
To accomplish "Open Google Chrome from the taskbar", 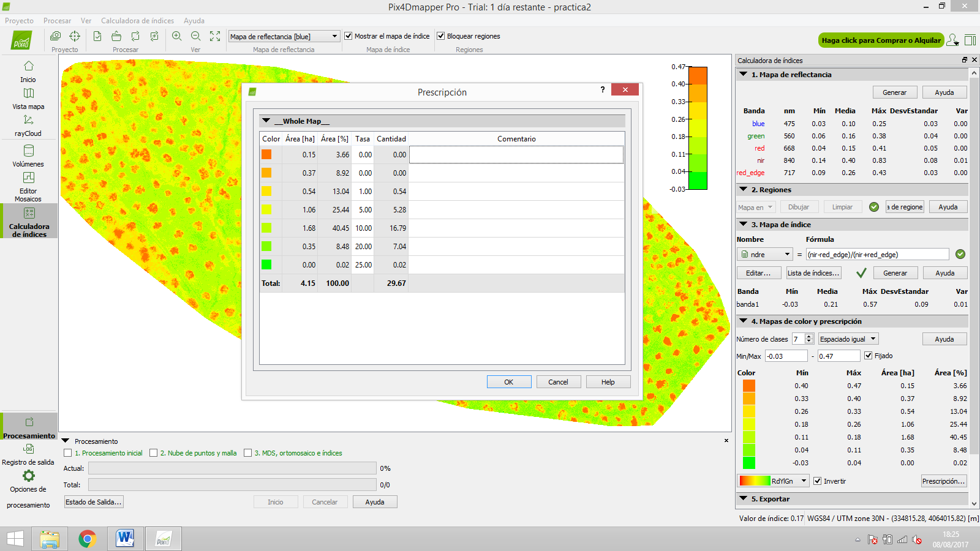I will (x=88, y=539).
